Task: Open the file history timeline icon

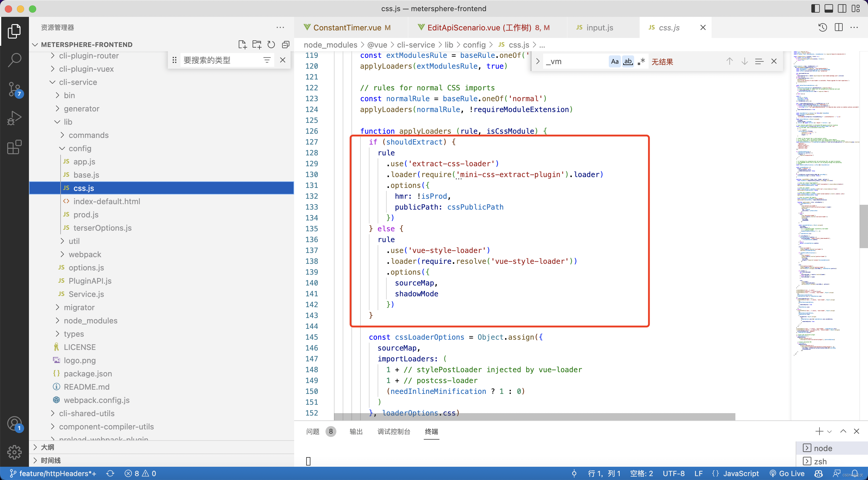Action: [x=822, y=27]
